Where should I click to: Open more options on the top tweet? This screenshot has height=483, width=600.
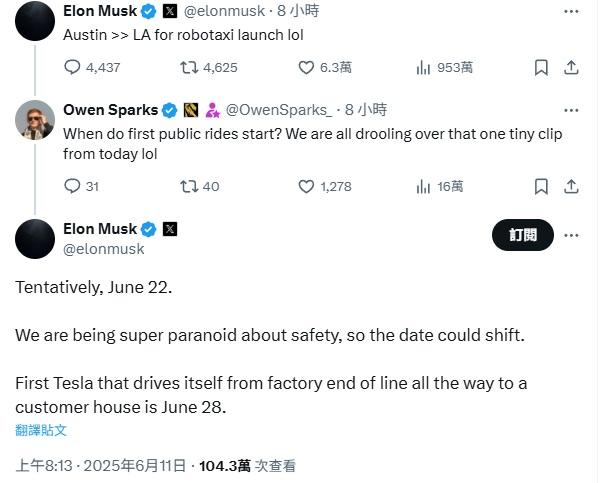[x=571, y=12]
